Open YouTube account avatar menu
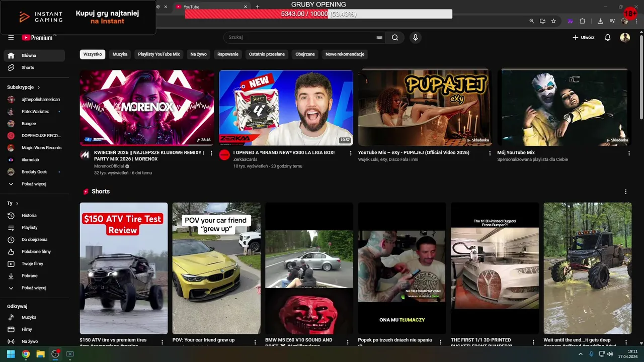This screenshot has width=644, height=362. (625, 38)
